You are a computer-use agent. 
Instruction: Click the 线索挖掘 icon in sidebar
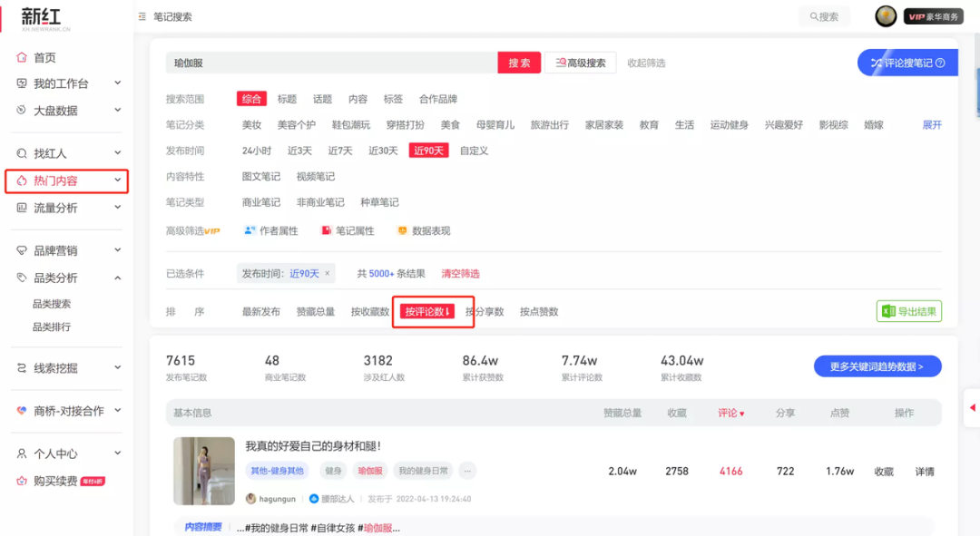pyautogui.click(x=22, y=368)
